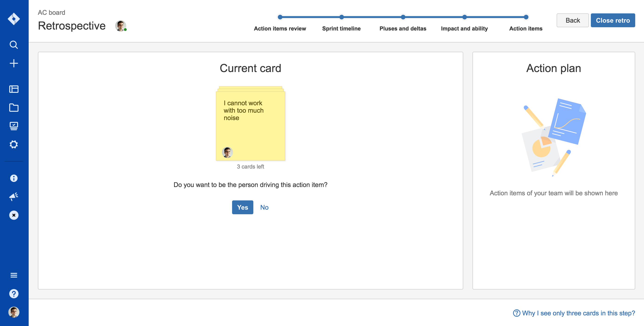Click the plus create icon
Viewport: 644px width, 326px height.
[x=14, y=63]
